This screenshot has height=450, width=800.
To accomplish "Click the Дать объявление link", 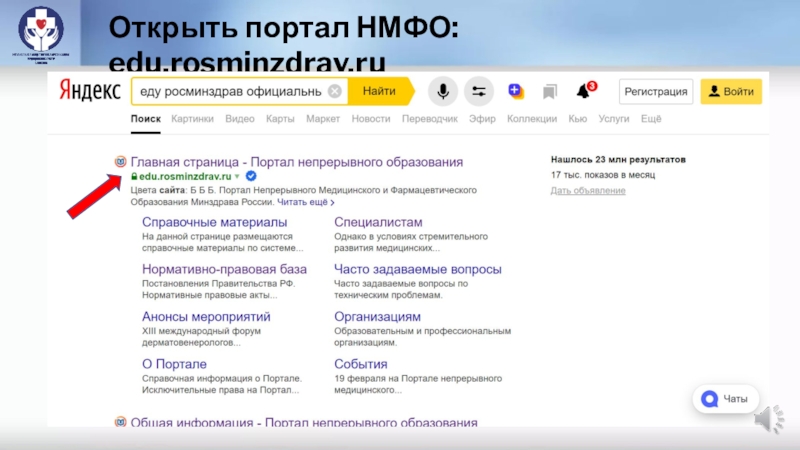I will pyautogui.click(x=588, y=190).
